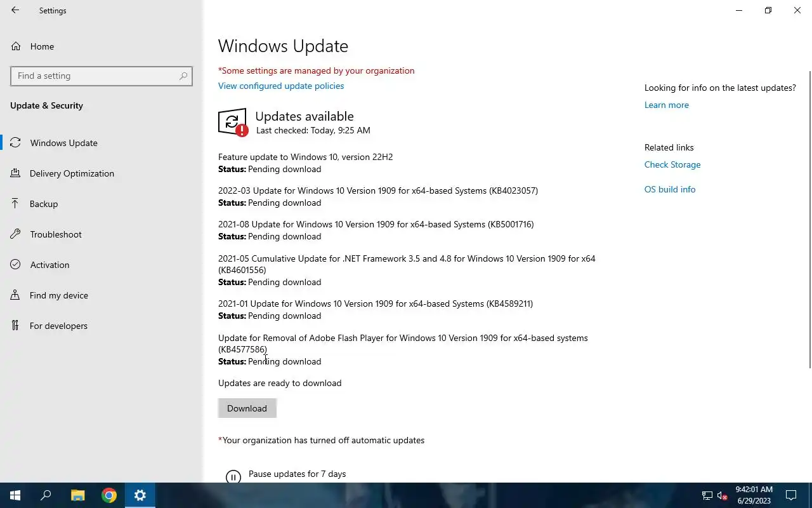Click the Backup upload arrow icon
Viewport: 812px width, 508px height.
(15, 203)
